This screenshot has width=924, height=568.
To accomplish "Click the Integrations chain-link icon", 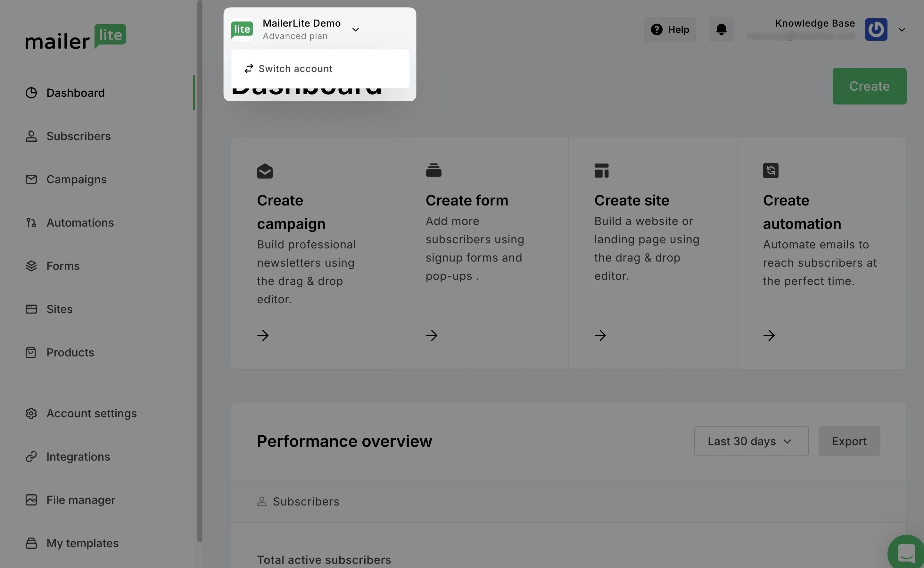I will point(31,456).
